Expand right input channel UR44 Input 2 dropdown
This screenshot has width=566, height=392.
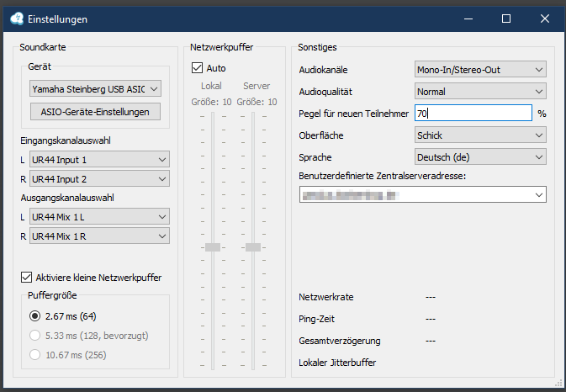pos(99,178)
